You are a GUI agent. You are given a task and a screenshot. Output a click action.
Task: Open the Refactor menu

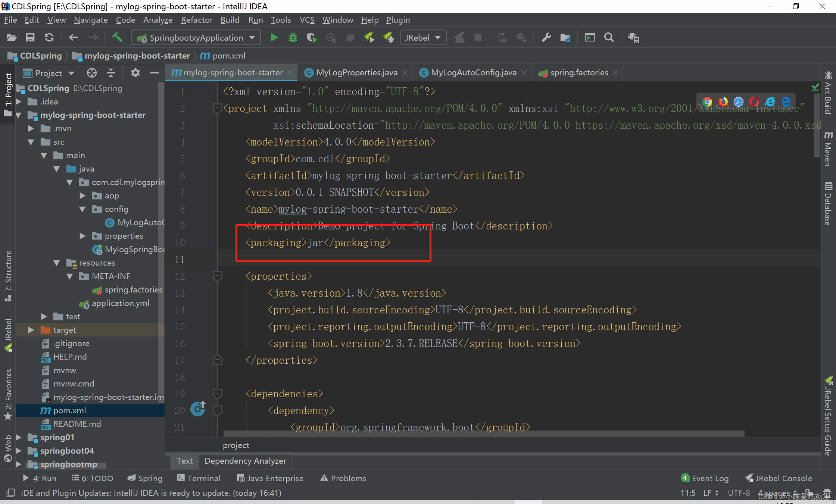[x=196, y=20]
